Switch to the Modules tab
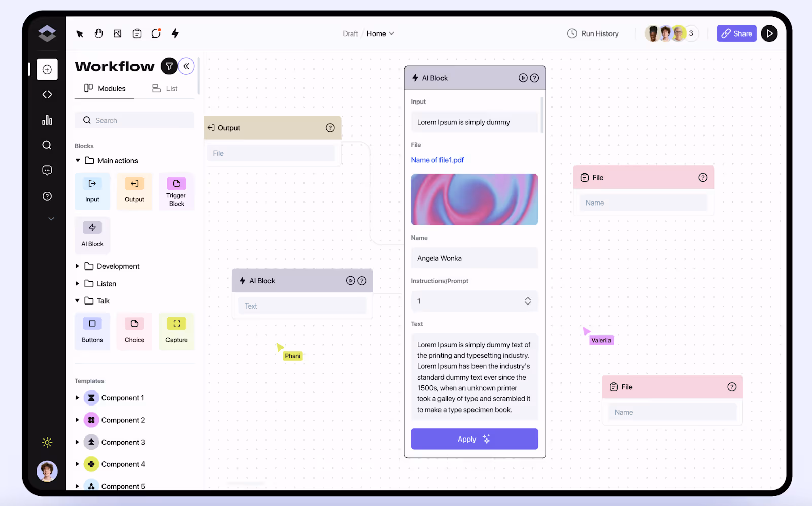The width and height of the screenshot is (812, 506). pos(104,88)
